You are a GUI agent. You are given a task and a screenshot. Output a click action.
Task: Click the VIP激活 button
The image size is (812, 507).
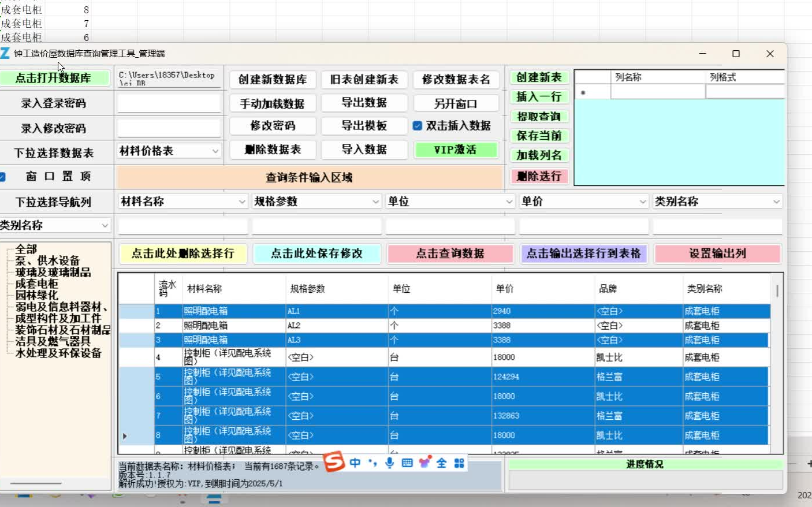point(456,150)
